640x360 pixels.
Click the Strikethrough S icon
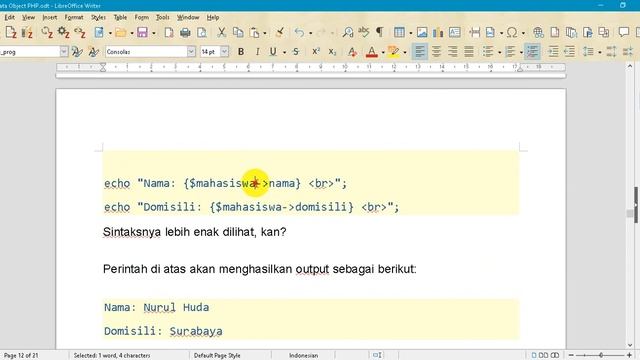click(296, 52)
